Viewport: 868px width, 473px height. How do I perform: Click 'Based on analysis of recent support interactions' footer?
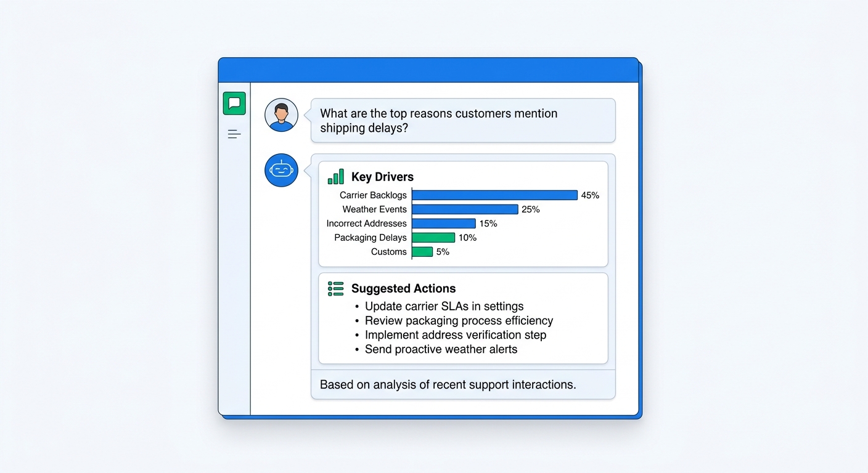coord(448,385)
